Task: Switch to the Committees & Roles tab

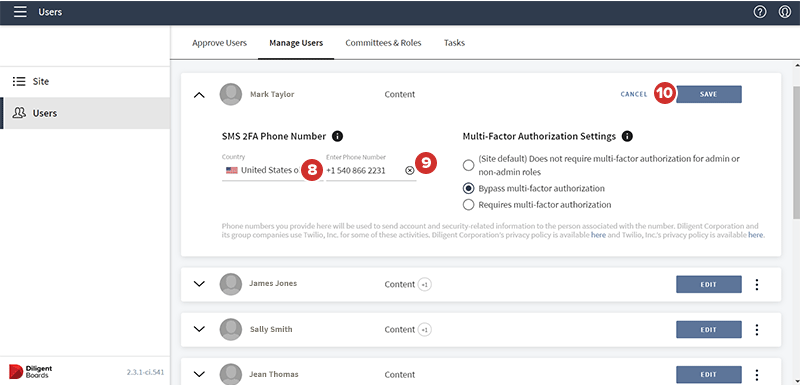Action: (x=383, y=43)
